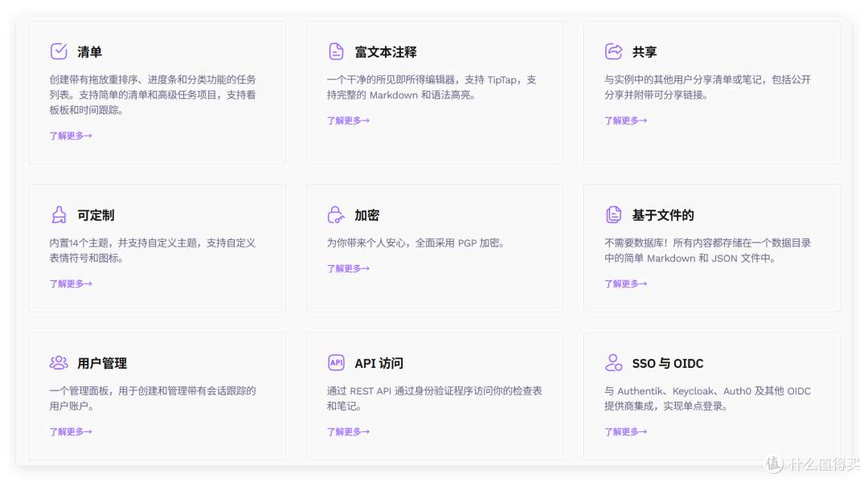Click the 加密 heading
868x482 pixels.
(367, 215)
